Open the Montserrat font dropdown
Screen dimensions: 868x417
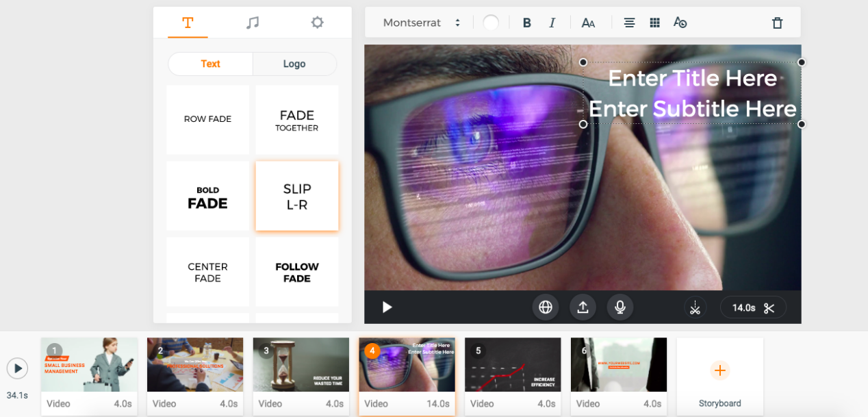(x=422, y=23)
